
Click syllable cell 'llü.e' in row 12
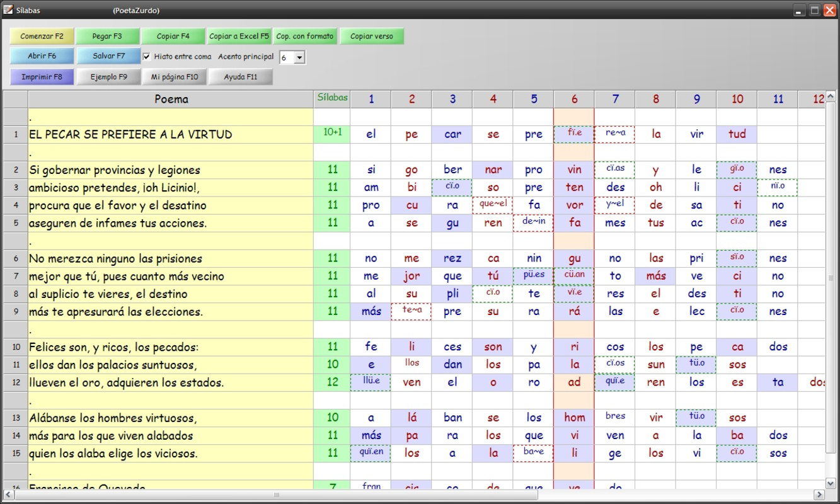click(x=371, y=382)
